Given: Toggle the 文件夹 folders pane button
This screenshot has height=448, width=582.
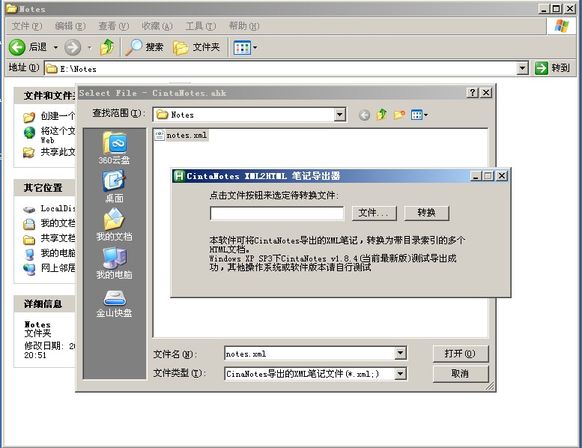Looking at the screenshot, I should [x=197, y=47].
